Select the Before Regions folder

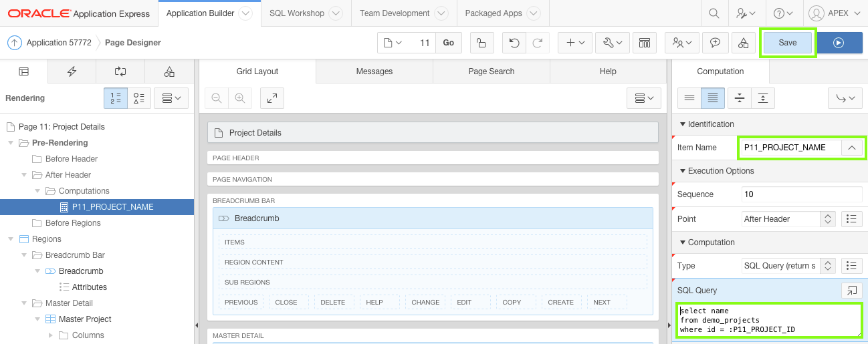(x=73, y=223)
